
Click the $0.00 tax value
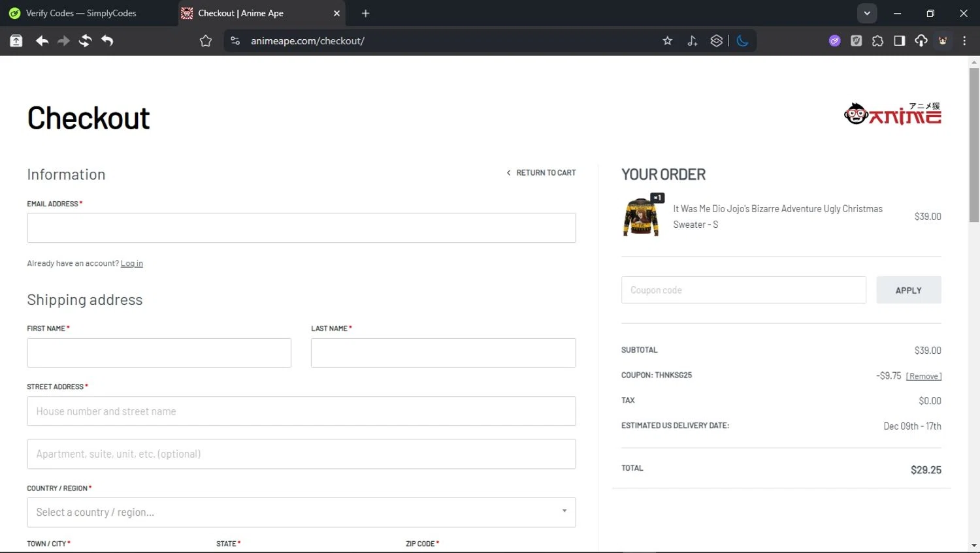coord(930,401)
